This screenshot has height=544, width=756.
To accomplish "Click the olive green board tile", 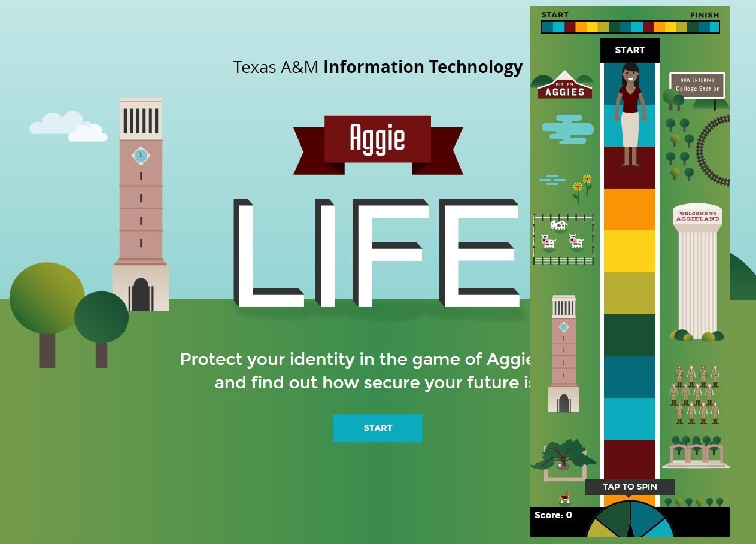I will [630, 293].
